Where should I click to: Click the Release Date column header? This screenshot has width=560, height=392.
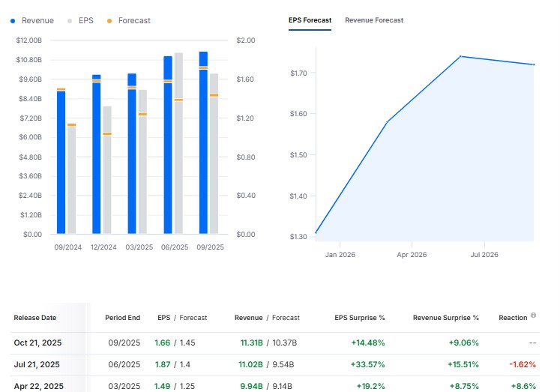34,318
